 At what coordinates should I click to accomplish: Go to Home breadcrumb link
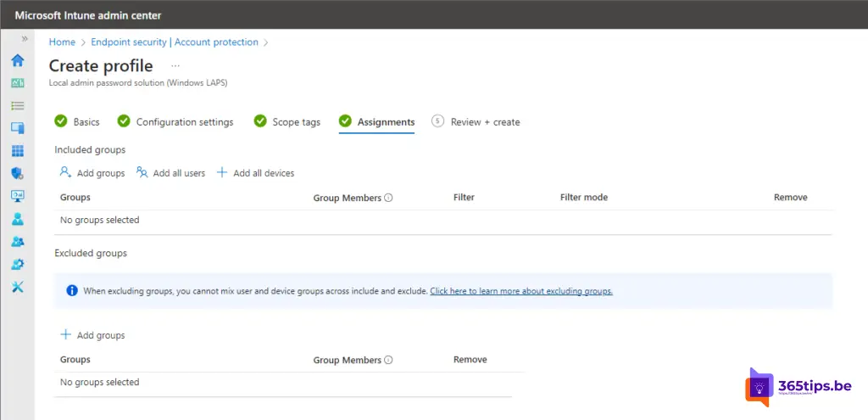62,42
